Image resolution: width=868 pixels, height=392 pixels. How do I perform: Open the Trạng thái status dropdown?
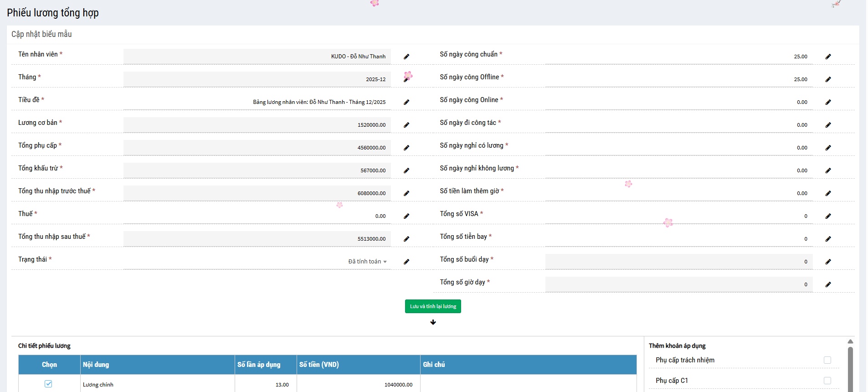367,262
